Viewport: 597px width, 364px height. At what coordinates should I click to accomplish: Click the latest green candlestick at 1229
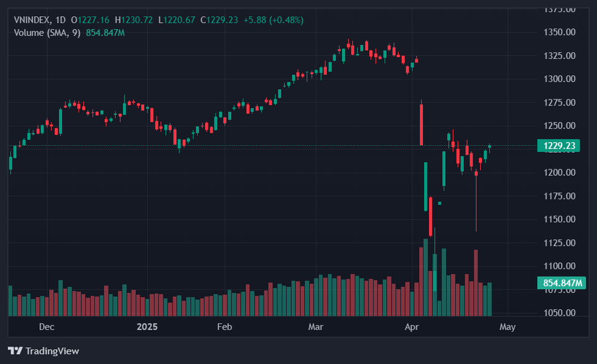(x=489, y=147)
